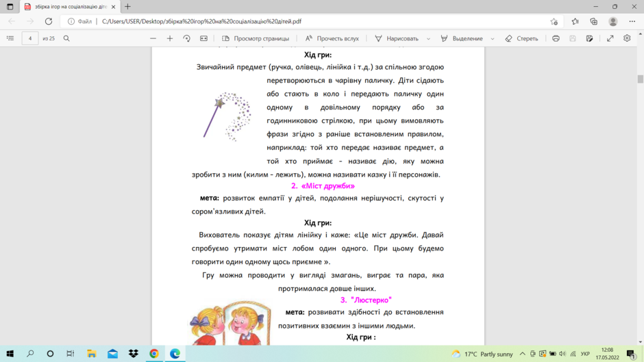Zoom out with the minus icon
This screenshot has width=644, height=362.
(153, 38)
